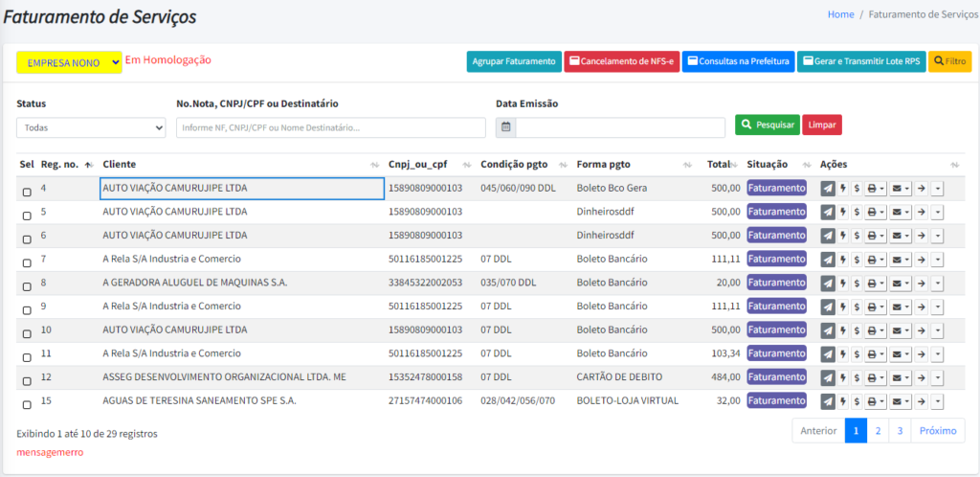
Task: Open envelope email dropdown in row 10
Action: pos(901,330)
